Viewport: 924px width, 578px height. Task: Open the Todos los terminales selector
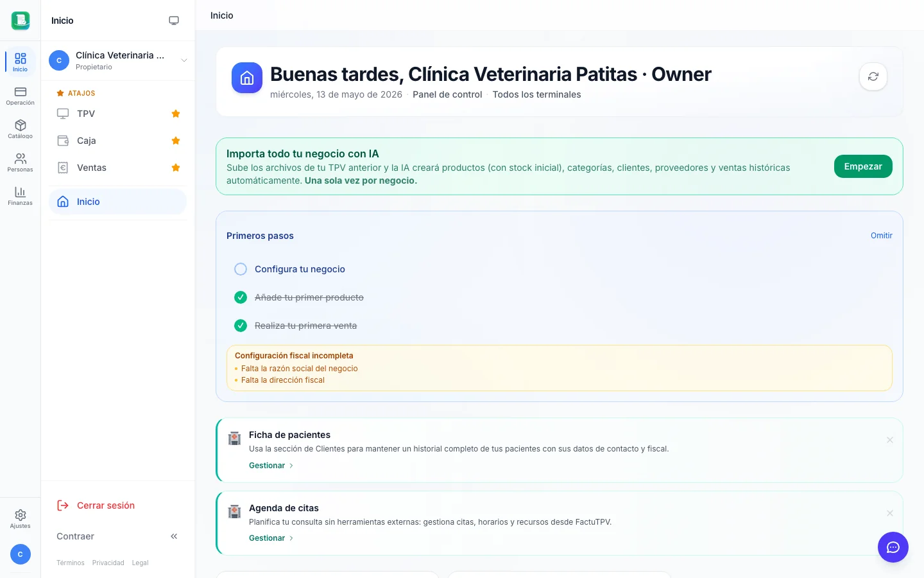pyautogui.click(x=536, y=94)
